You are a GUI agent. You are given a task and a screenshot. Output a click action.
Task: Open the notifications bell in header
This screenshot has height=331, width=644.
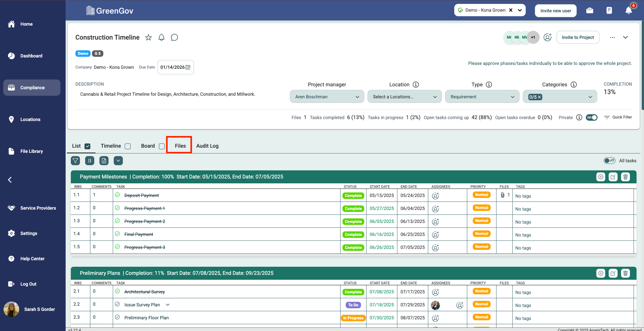click(629, 11)
